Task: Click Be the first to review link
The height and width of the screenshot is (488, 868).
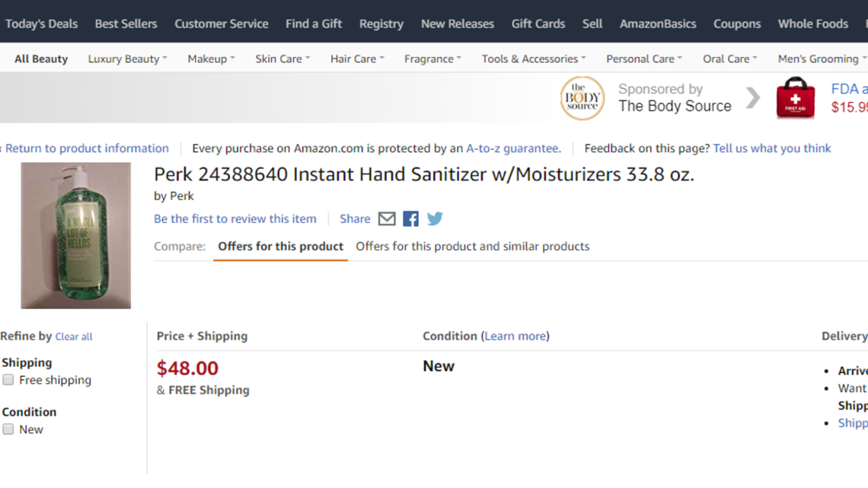Action: coord(235,218)
